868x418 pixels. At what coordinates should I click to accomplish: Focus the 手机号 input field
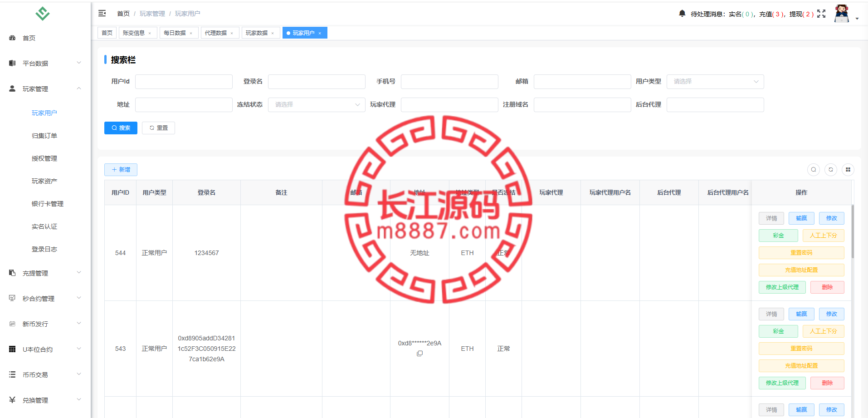click(449, 82)
